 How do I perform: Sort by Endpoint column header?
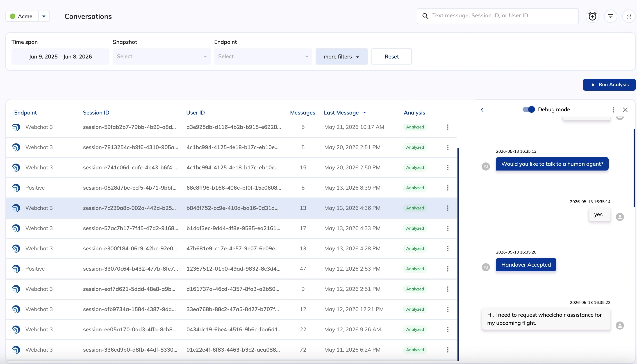tap(25, 113)
